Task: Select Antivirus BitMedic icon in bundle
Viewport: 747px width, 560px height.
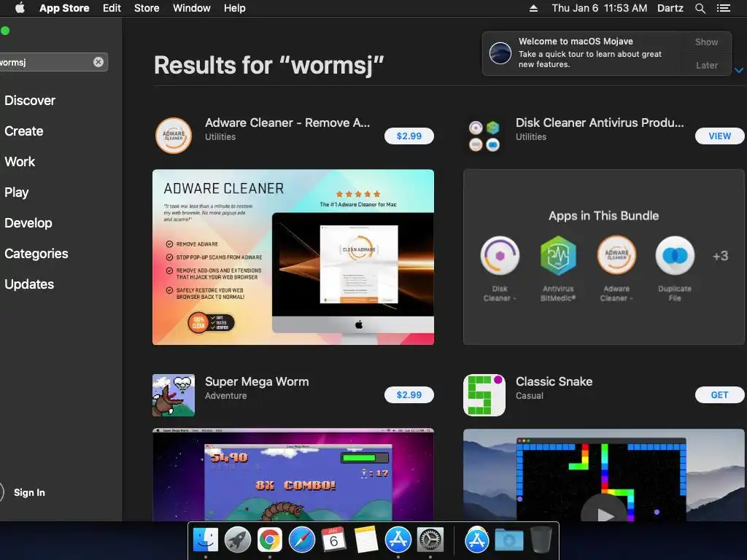Action: click(x=558, y=256)
